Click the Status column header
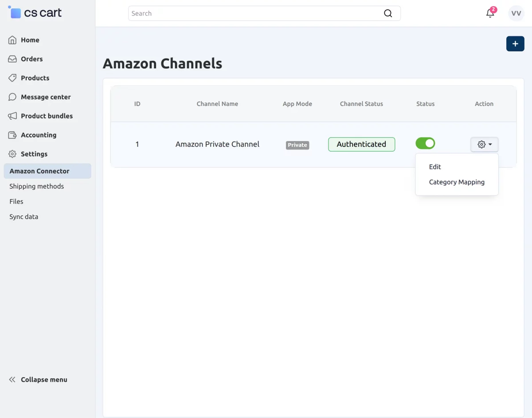Screen dimensions: 532x418 (426, 104)
